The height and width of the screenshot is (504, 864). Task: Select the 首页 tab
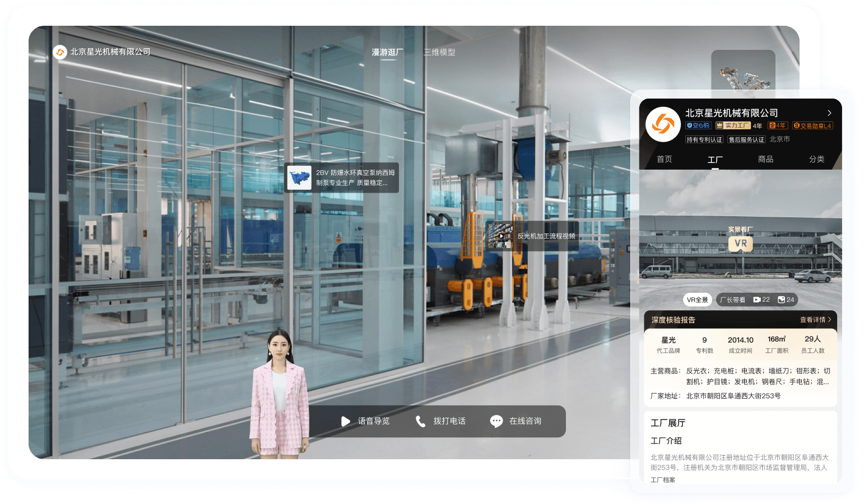click(x=665, y=159)
